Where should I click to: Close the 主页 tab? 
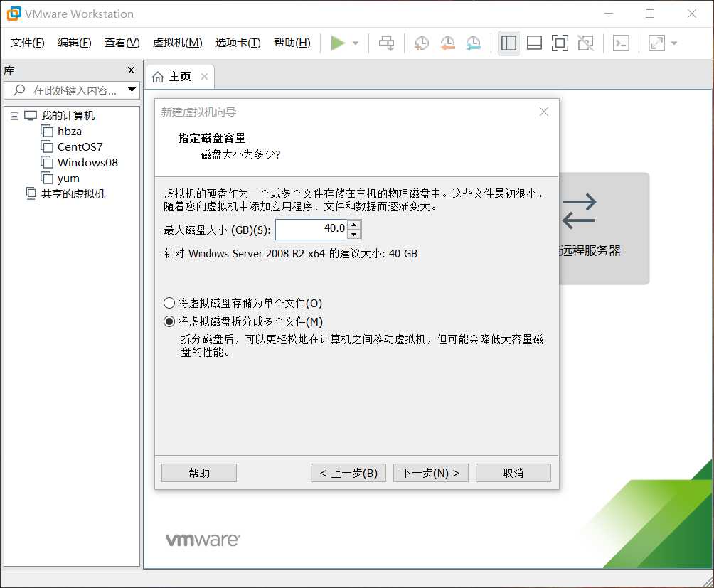pos(204,77)
